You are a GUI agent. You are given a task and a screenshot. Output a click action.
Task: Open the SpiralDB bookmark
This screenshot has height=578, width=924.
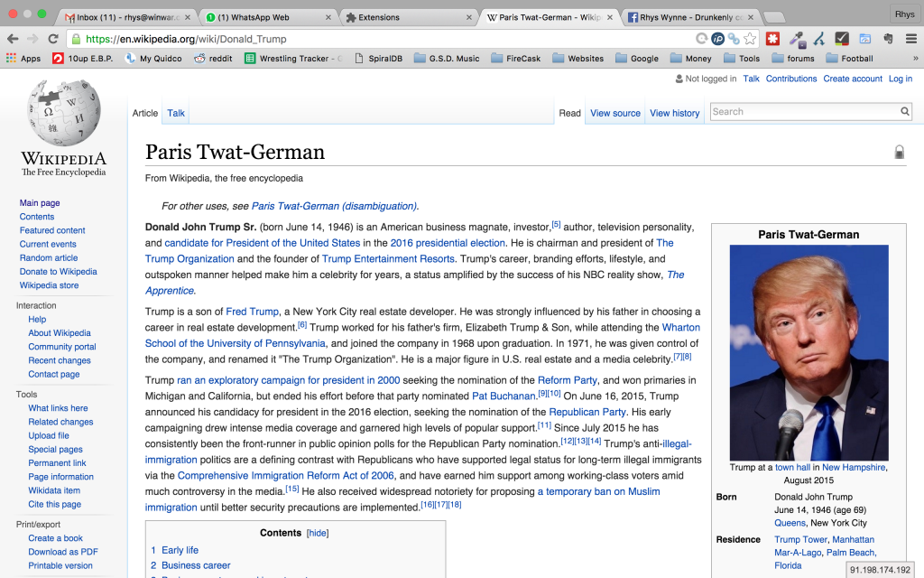click(x=379, y=59)
